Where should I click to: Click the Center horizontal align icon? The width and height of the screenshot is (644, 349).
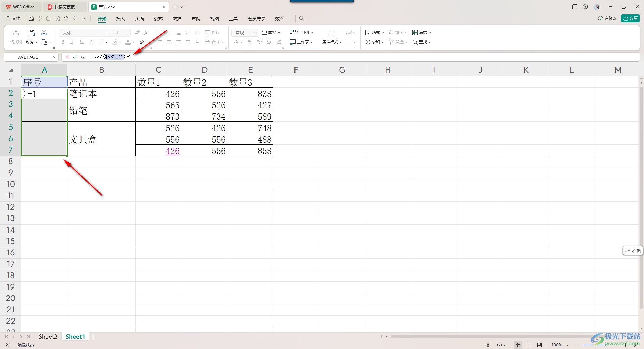(x=169, y=42)
